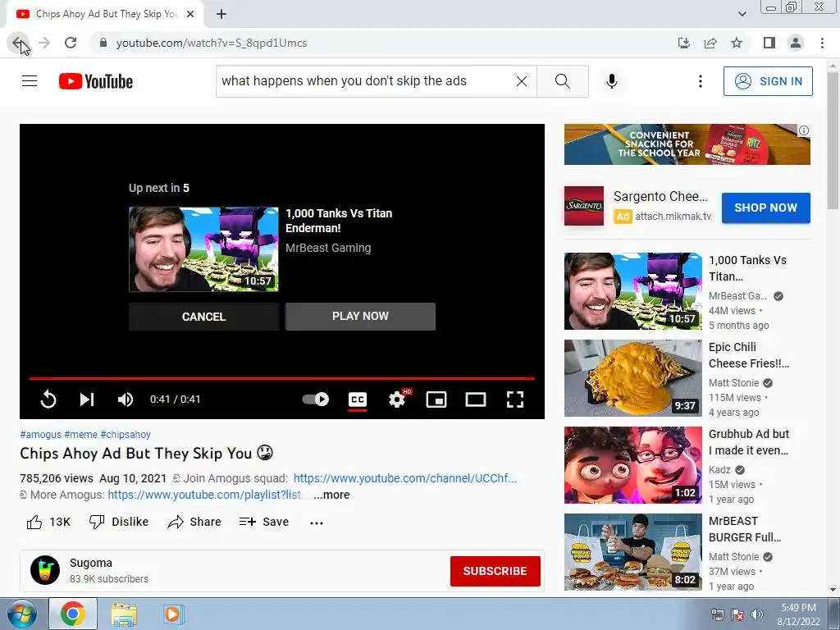This screenshot has width=840, height=630.
Task: Click the share page icon in the address bar
Action: [x=710, y=43]
